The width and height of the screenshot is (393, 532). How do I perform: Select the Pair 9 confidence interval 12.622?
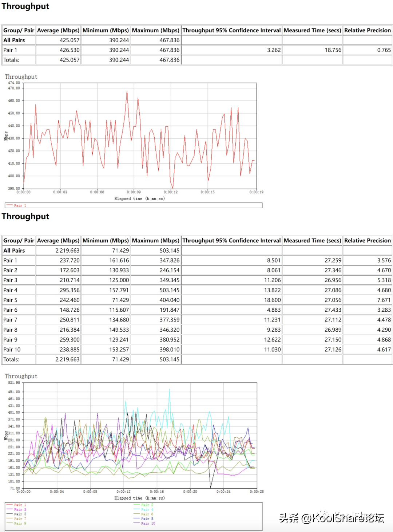273,339
